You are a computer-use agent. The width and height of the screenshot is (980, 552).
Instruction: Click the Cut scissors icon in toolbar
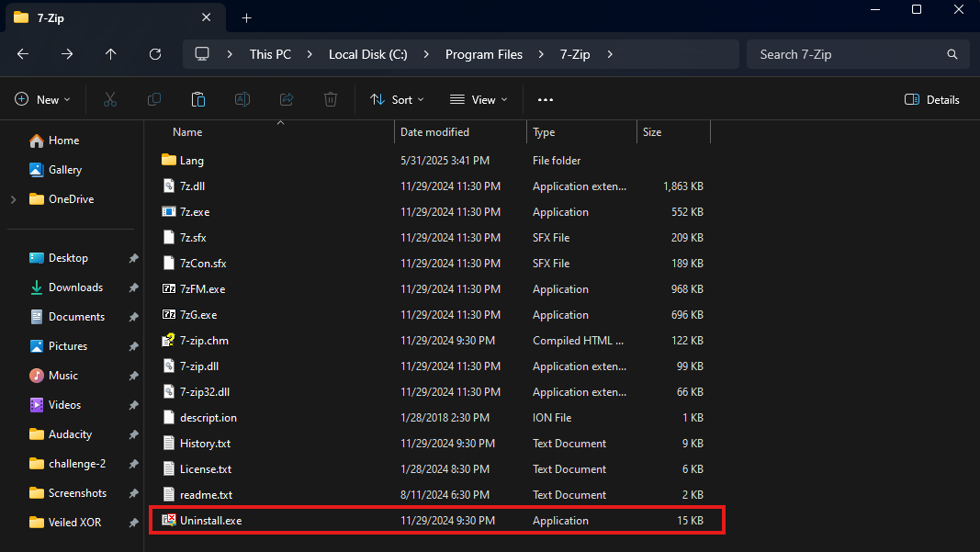click(110, 99)
